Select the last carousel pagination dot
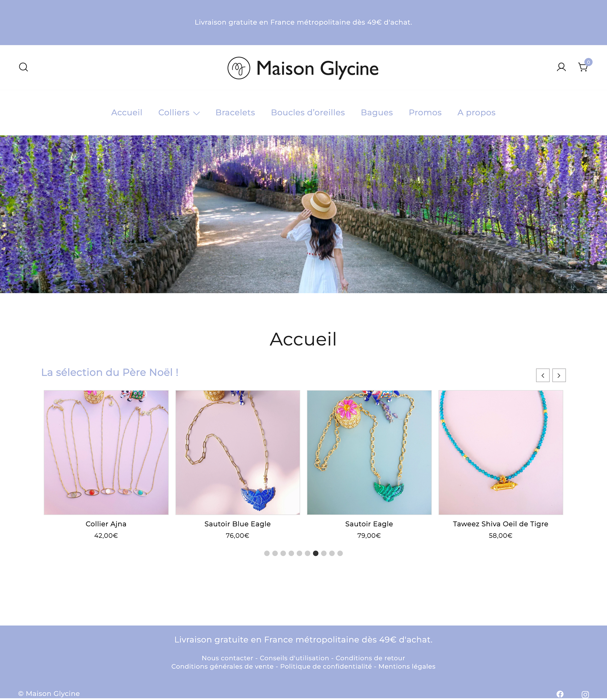607x700 pixels. tap(340, 553)
